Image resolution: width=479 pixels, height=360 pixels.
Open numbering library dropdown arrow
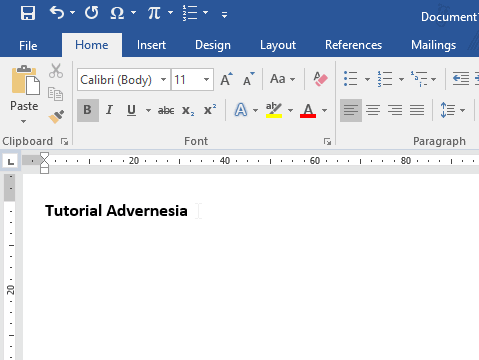pyautogui.click(x=401, y=79)
